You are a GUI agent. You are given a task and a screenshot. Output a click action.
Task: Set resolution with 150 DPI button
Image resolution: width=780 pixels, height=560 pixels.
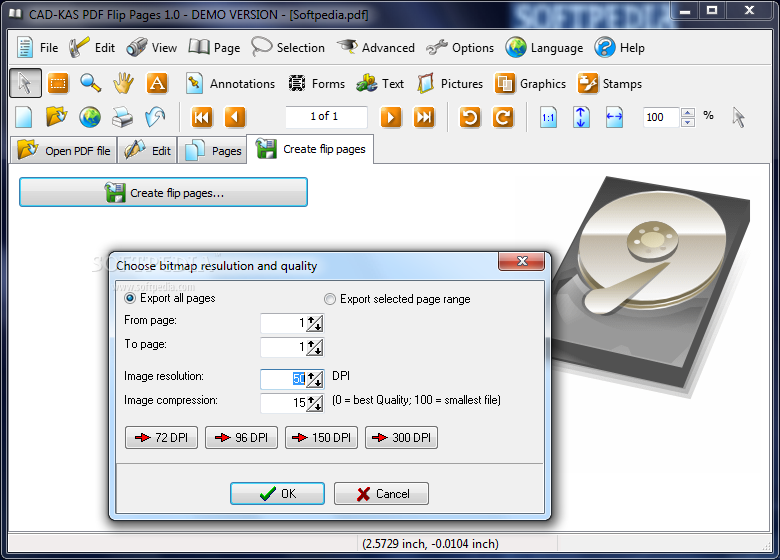(x=321, y=438)
